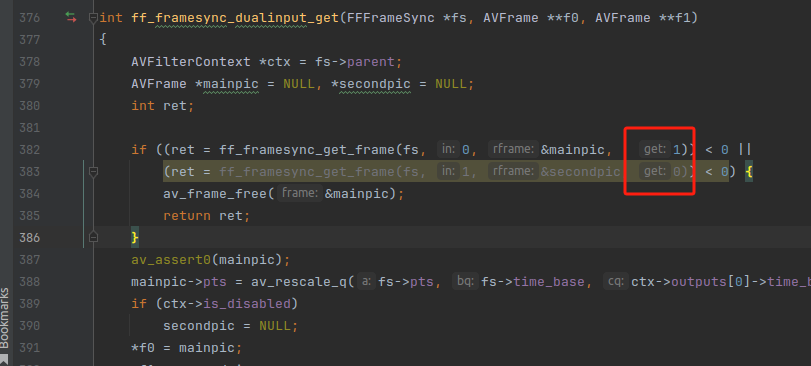
Task: Click the navigate-to-declaration gutter arrows on line 376
Action: (70, 18)
